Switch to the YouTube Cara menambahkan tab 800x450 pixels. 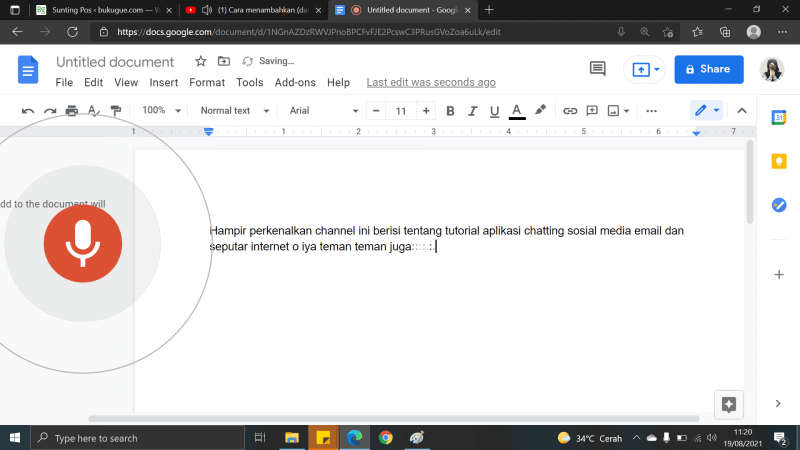point(254,10)
